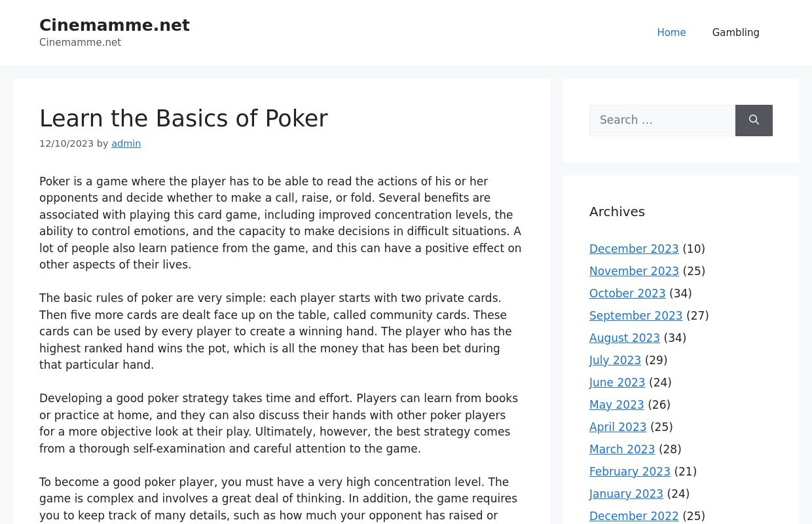Open December 2023 archive

(634, 249)
